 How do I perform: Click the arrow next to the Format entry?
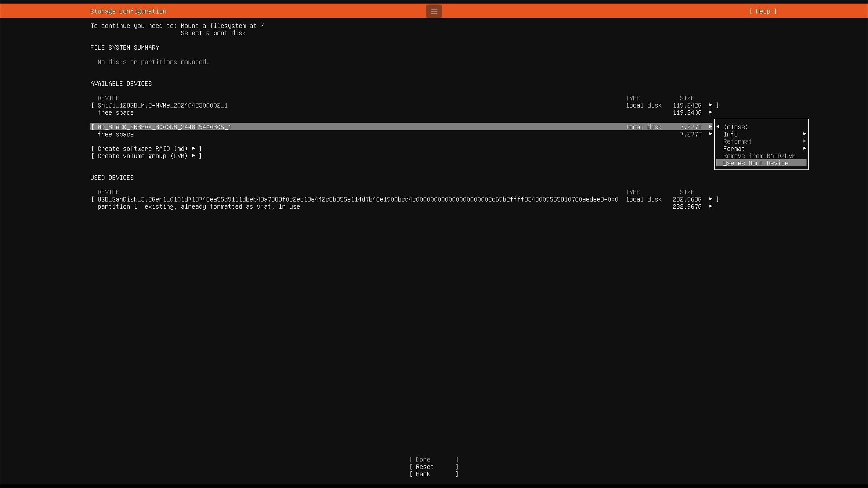804,149
